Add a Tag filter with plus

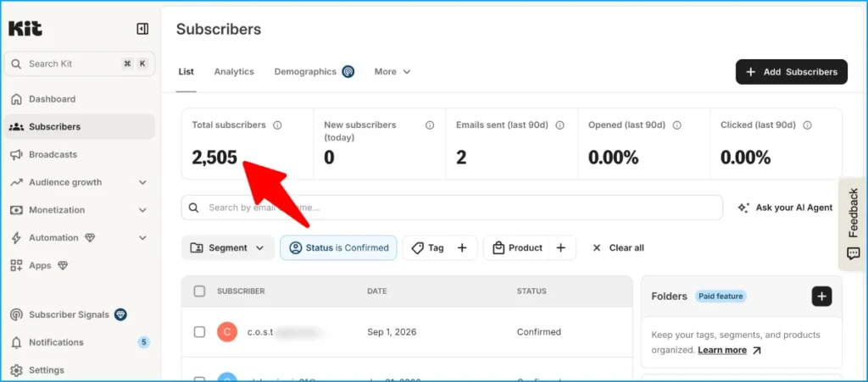click(462, 247)
